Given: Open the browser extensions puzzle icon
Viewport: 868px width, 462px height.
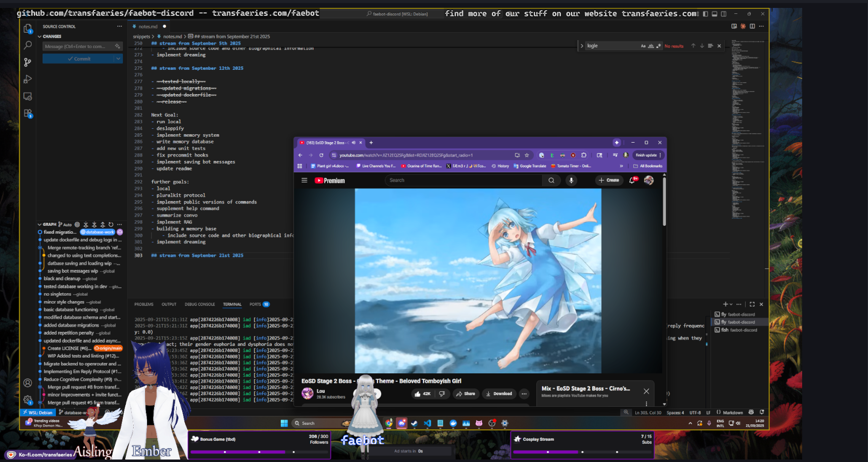Looking at the screenshot, I should coord(584,155).
